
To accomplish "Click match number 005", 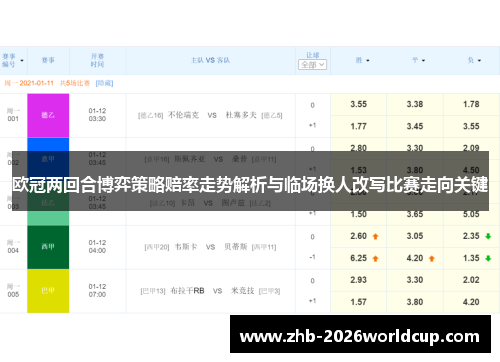I will point(13,294).
